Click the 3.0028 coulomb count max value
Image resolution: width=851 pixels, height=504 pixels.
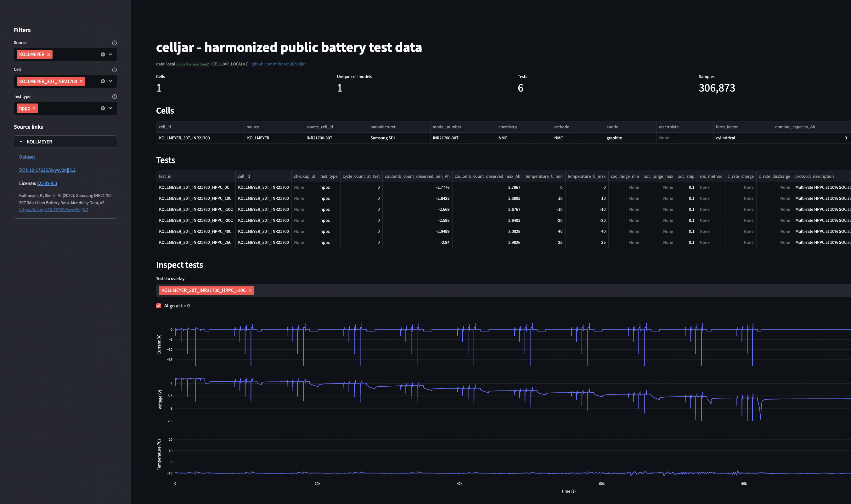click(x=487, y=231)
